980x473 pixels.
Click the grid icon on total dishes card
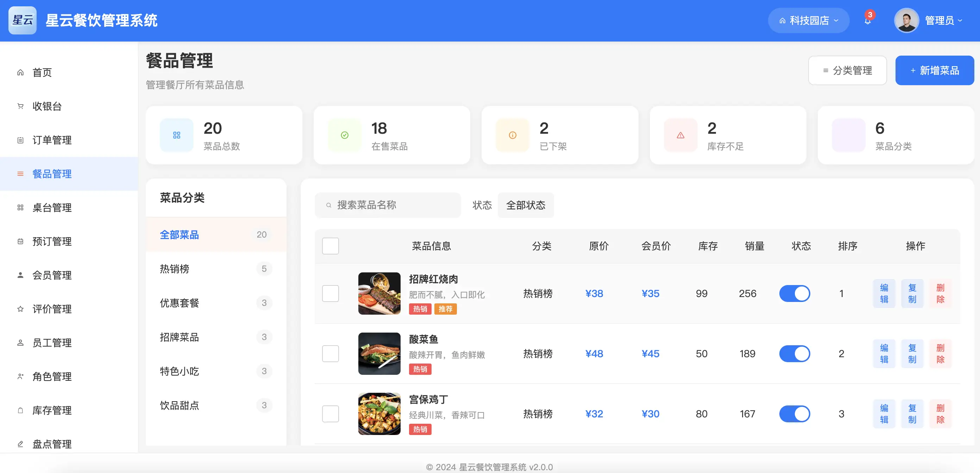(176, 135)
